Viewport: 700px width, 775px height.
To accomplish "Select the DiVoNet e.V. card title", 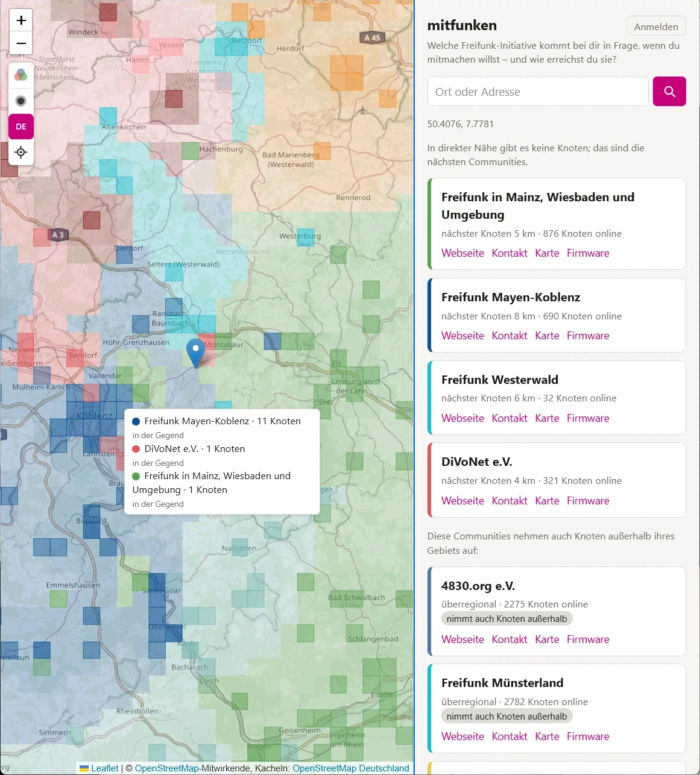I will [x=477, y=462].
